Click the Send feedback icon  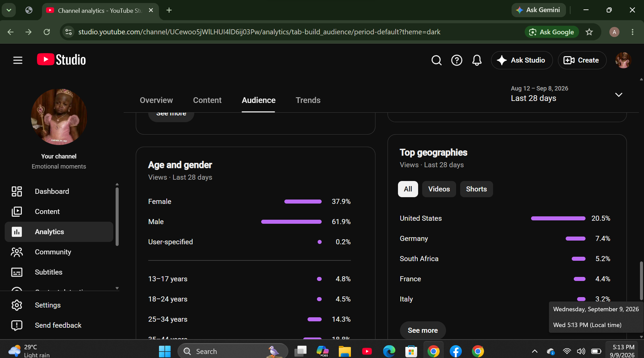(x=17, y=325)
